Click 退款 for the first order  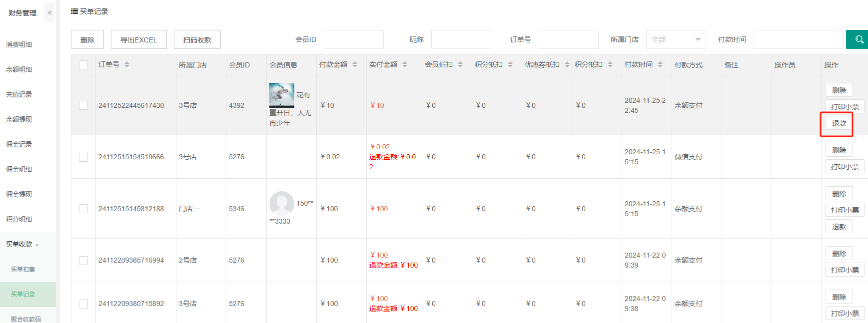pyautogui.click(x=839, y=123)
